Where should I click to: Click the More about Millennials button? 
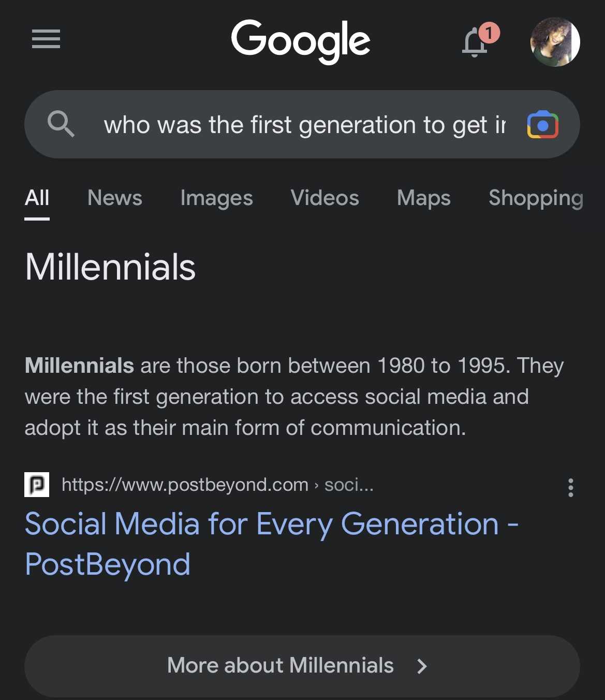point(280,666)
